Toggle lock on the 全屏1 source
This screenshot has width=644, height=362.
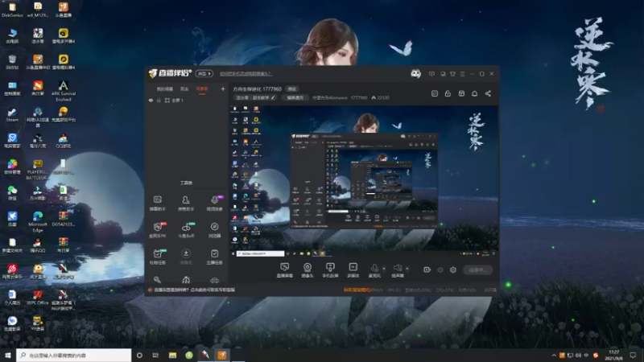pos(159,100)
